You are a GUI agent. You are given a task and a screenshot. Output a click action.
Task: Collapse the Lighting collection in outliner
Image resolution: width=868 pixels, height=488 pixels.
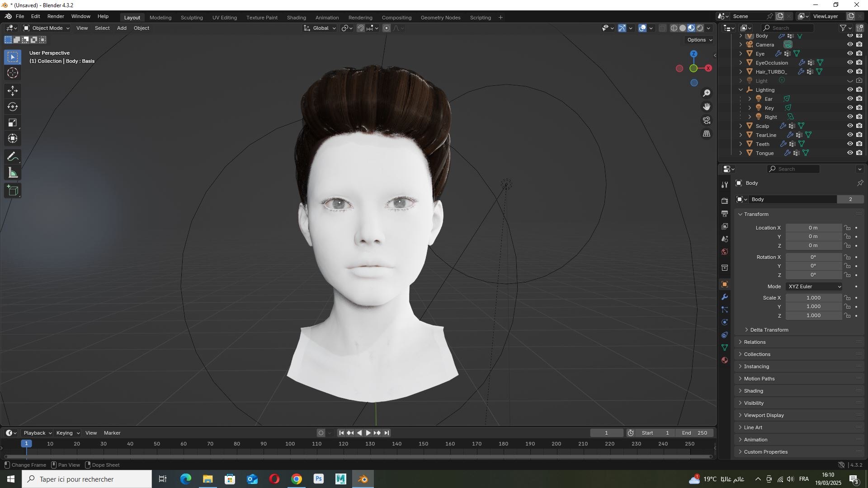pyautogui.click(x=741, y=90)
